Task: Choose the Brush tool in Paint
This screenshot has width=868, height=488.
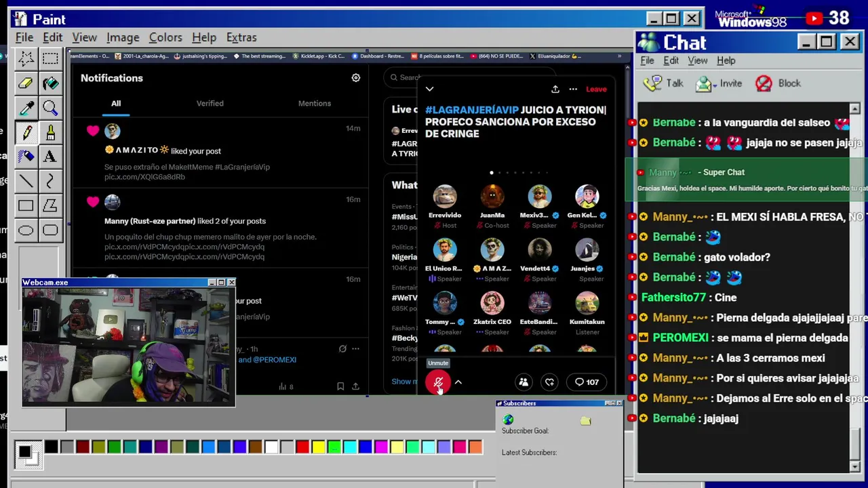Action: pyautogui.click(x=50, y=132)
